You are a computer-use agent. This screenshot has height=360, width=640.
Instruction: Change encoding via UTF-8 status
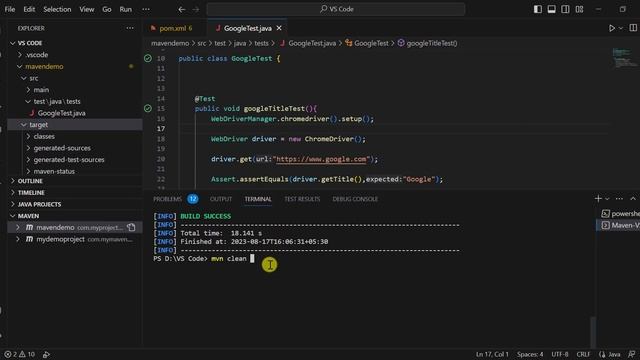tap(560, 354)
